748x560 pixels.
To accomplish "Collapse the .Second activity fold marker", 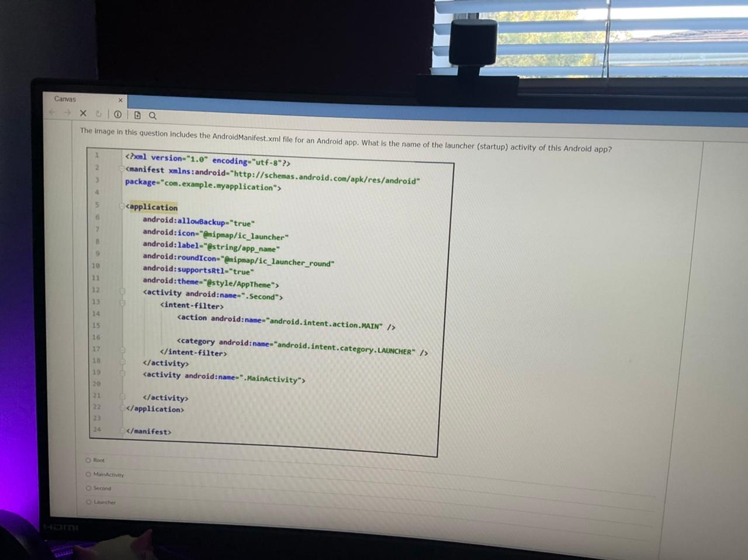I will tap(122, 291).
